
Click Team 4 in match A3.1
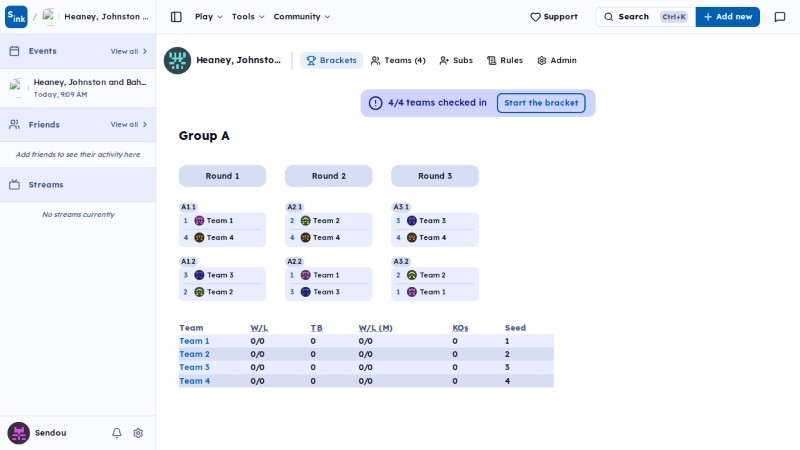pos(435,237)
